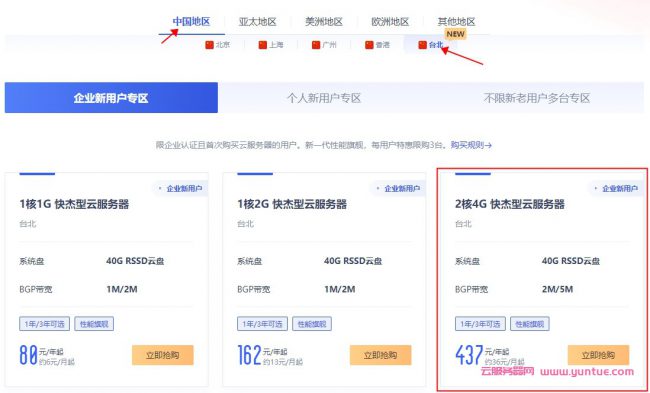650x393 pixels.
Task: Select 其他地区 tab
Action: [456, 22]
